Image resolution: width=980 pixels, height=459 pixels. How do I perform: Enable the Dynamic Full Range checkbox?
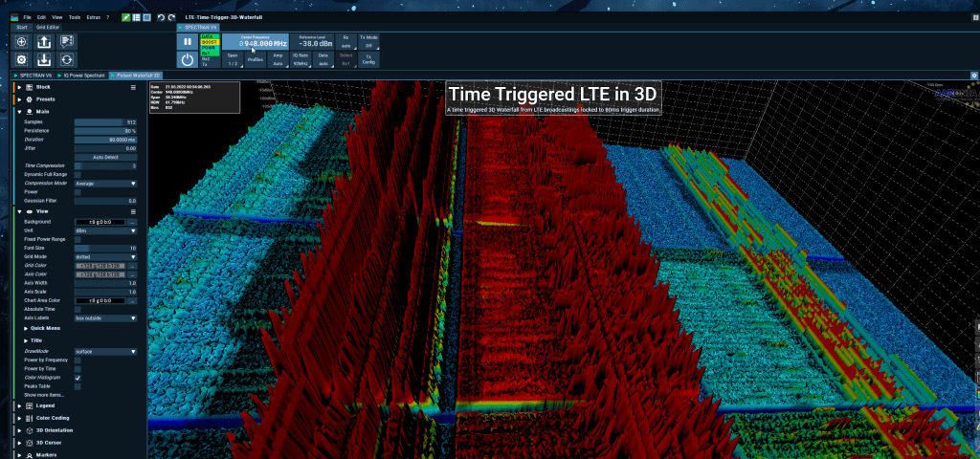pos(78,174)
